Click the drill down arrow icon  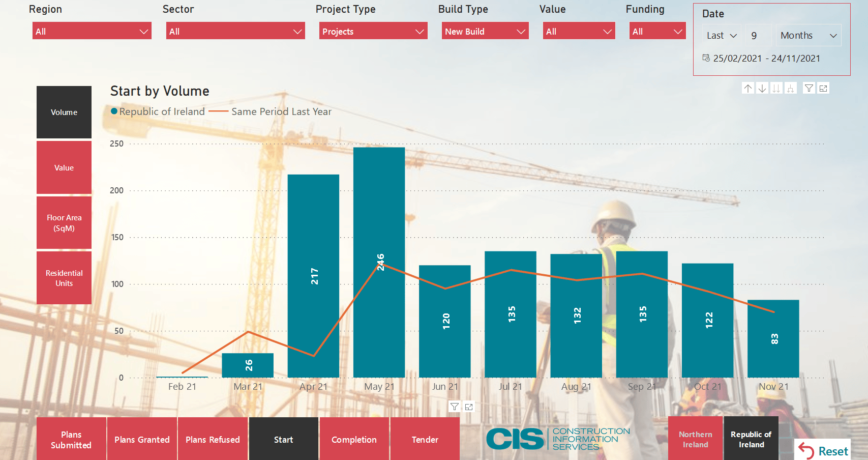pos(762,89)
